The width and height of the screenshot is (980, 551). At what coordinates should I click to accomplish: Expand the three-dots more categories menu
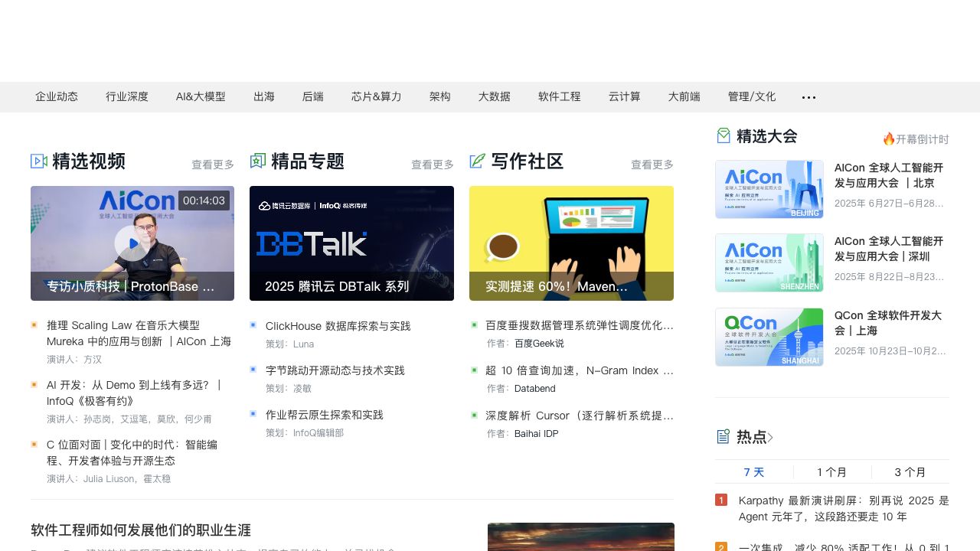click(808, 97)
